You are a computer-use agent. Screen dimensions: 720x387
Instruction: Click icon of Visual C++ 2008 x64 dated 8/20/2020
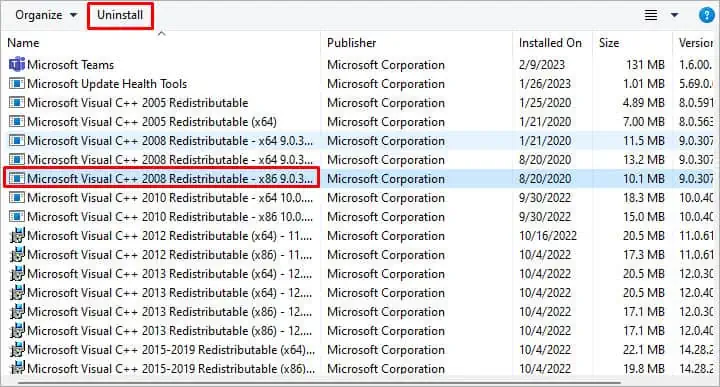pyautogui.click(x=17, y=159)
